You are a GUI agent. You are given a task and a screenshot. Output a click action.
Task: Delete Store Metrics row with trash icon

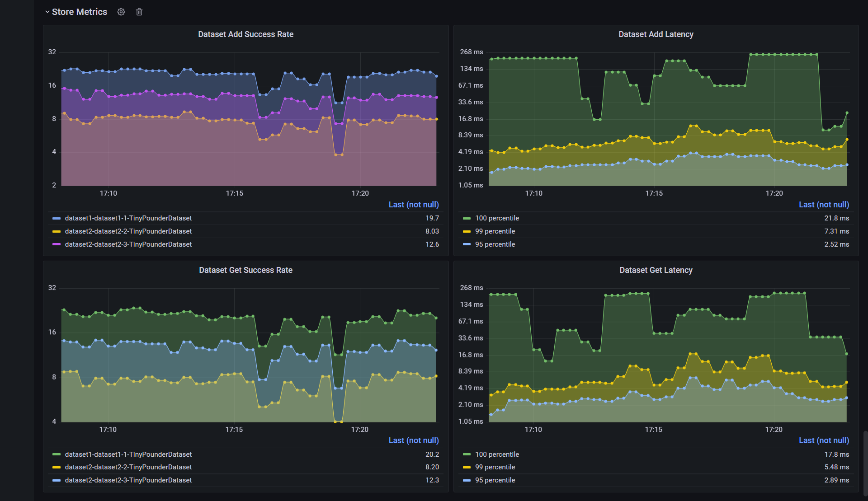(x=139, y=12)
